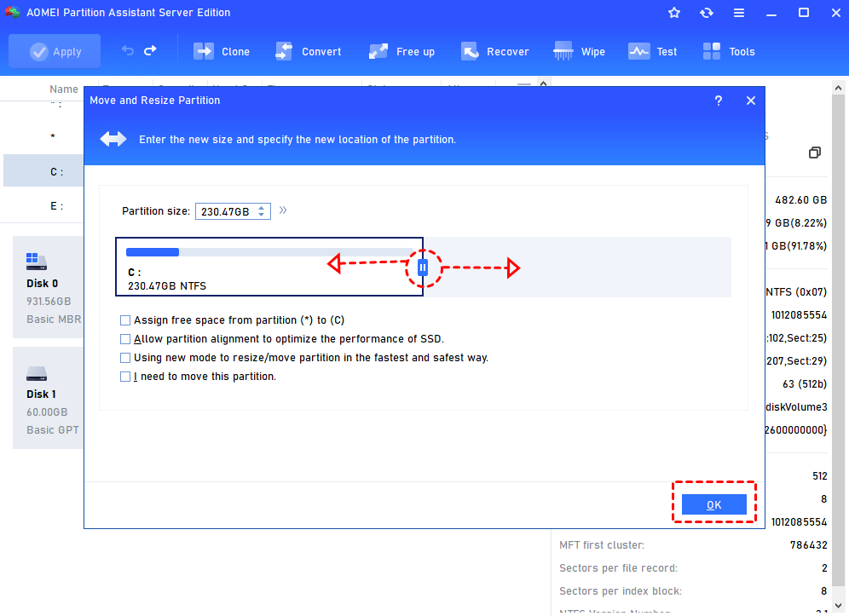849x616 pixels.
Task: Close the Move and Resize Partition dialog
Action: click(751, 101)
